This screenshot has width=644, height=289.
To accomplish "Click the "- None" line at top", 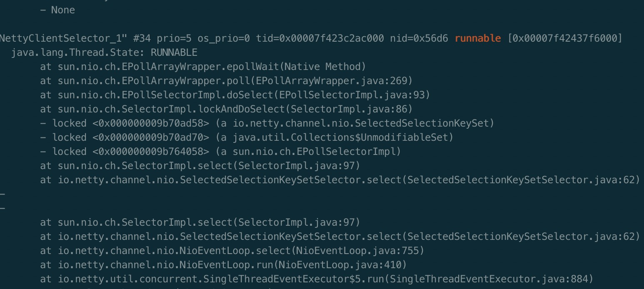I will pos(57,10).
